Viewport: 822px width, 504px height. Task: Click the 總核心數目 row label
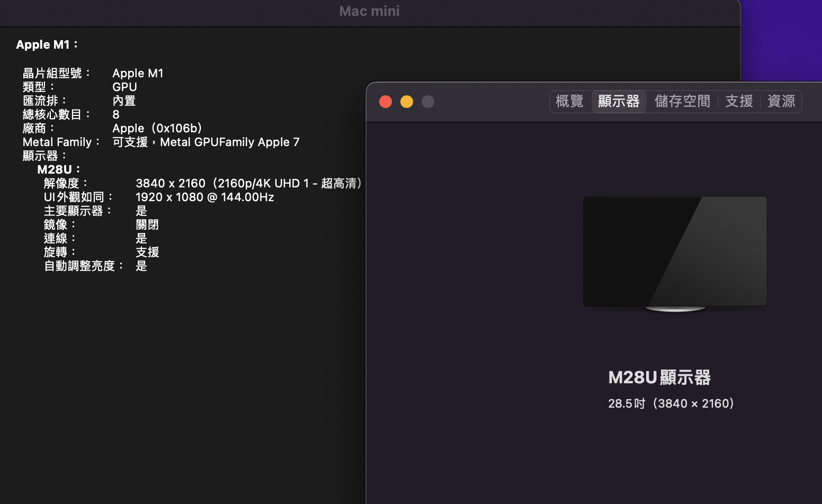pos(57,114)
